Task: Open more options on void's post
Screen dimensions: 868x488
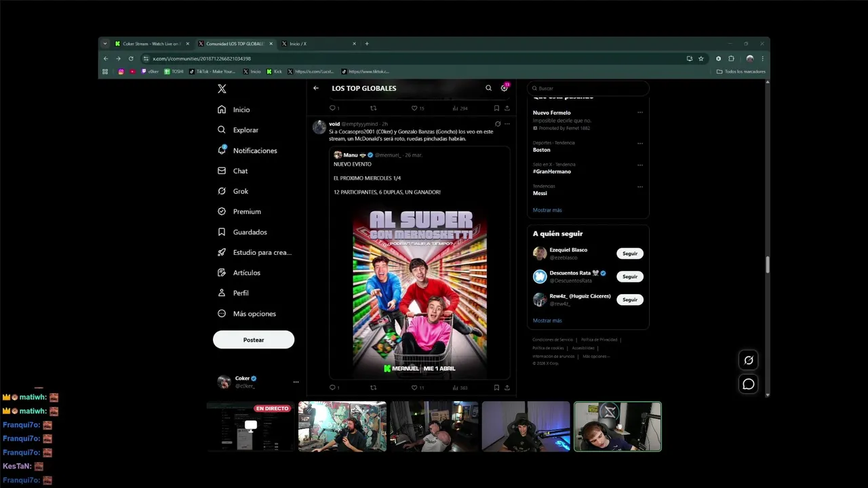Action: tap(507, 124)
